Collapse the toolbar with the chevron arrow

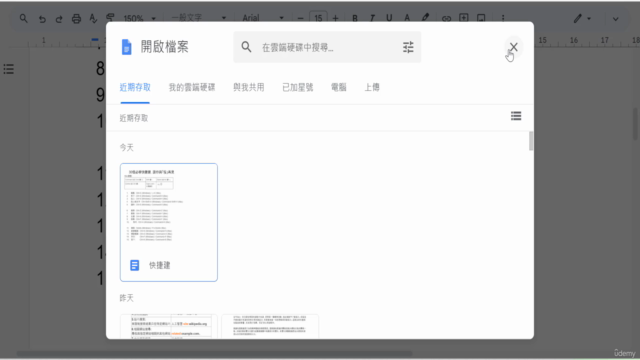616,19
